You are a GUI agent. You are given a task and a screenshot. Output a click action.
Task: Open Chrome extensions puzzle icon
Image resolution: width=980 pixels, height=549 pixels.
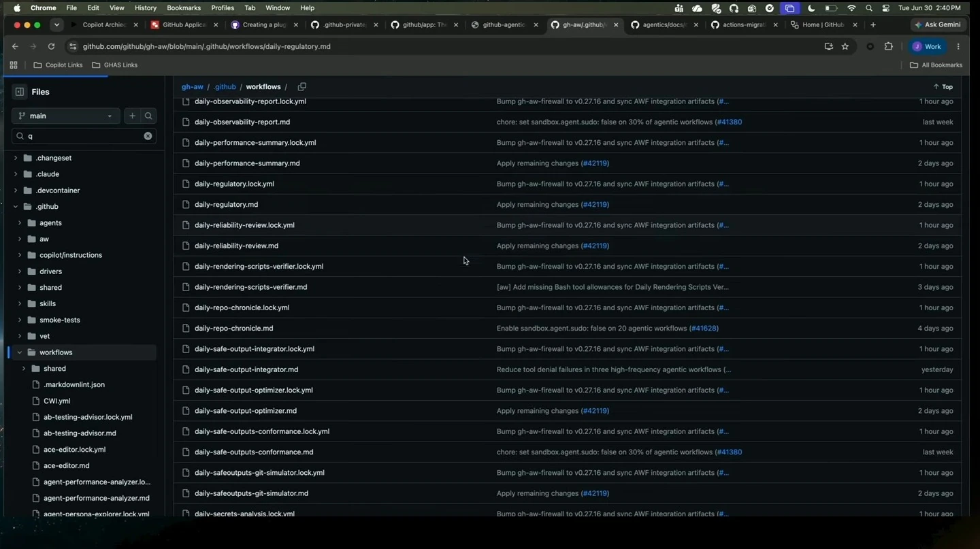click(888, 46)
